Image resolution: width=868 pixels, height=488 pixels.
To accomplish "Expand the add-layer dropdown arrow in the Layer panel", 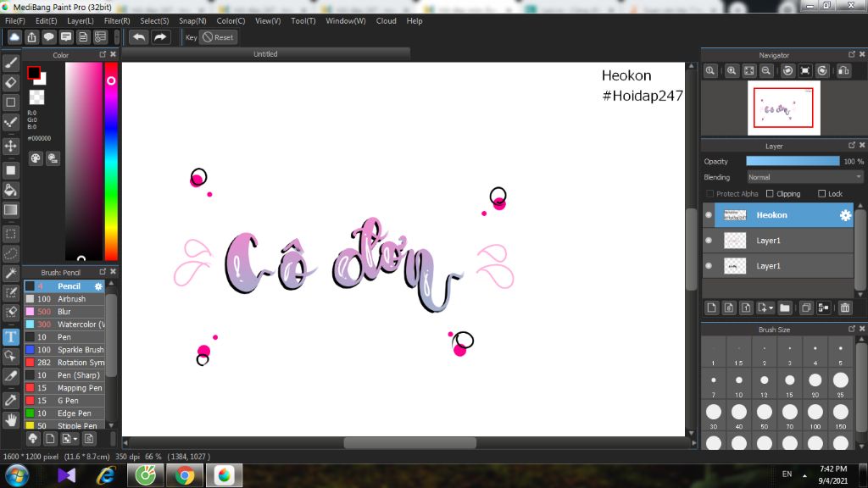I will coord(771,308).
